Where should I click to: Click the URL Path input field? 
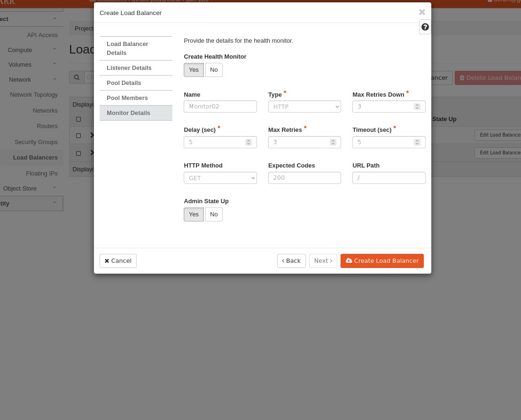389,178
